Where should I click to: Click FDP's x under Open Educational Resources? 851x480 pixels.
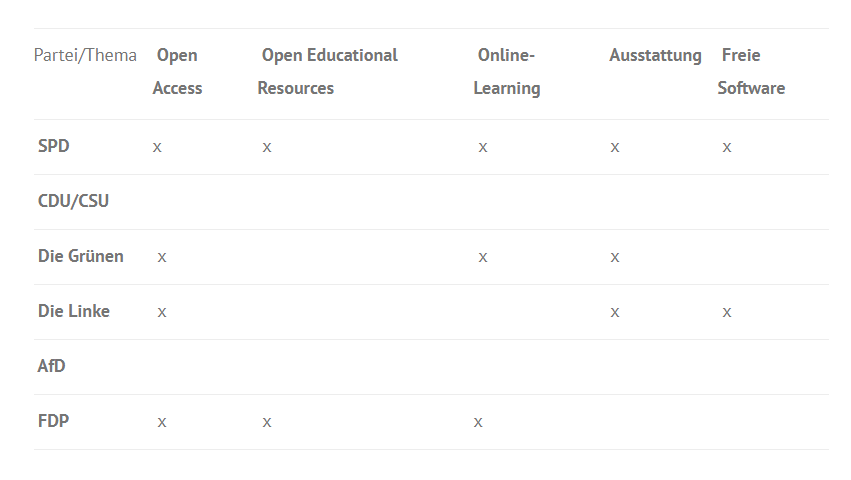point(267,422)
